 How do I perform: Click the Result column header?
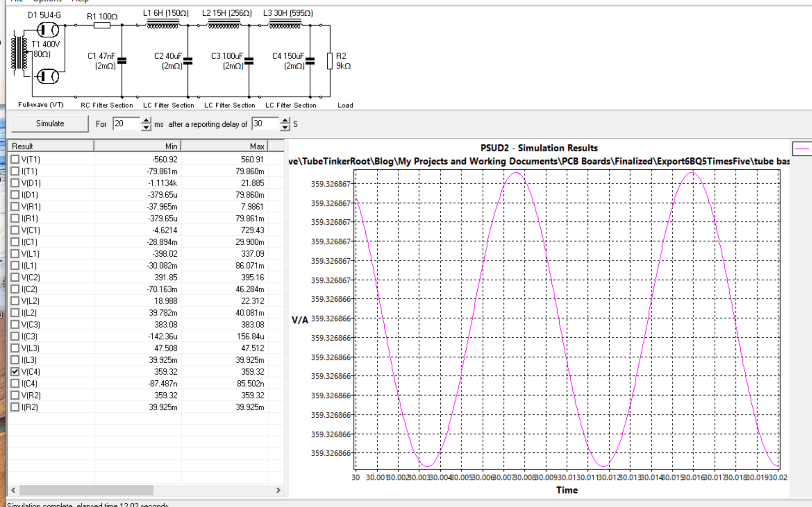point(51,146)
